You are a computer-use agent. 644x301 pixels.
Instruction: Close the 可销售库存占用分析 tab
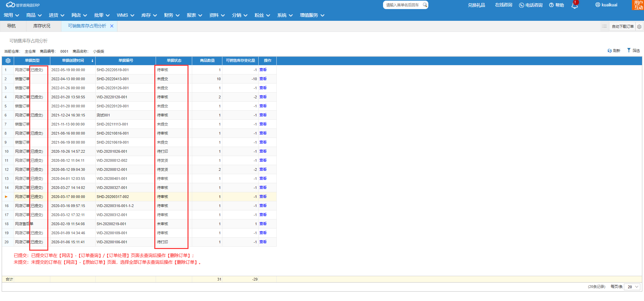[112, 26]
